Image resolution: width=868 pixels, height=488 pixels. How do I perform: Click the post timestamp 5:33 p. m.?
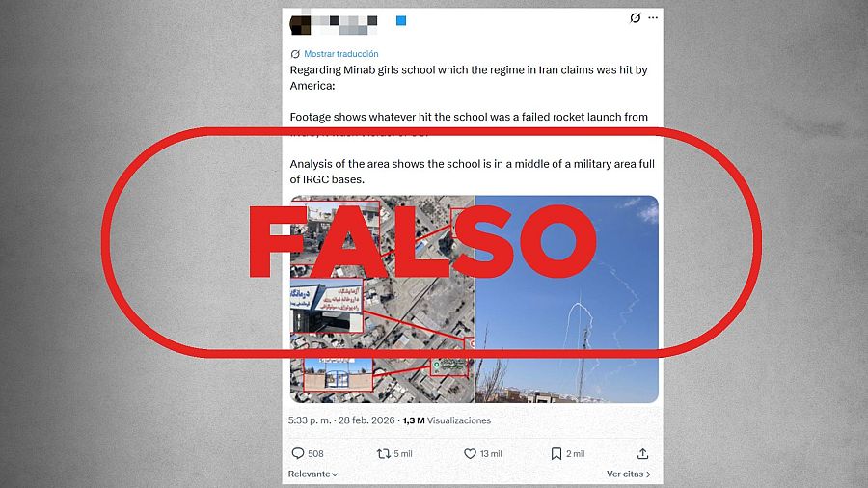(310, 420)
